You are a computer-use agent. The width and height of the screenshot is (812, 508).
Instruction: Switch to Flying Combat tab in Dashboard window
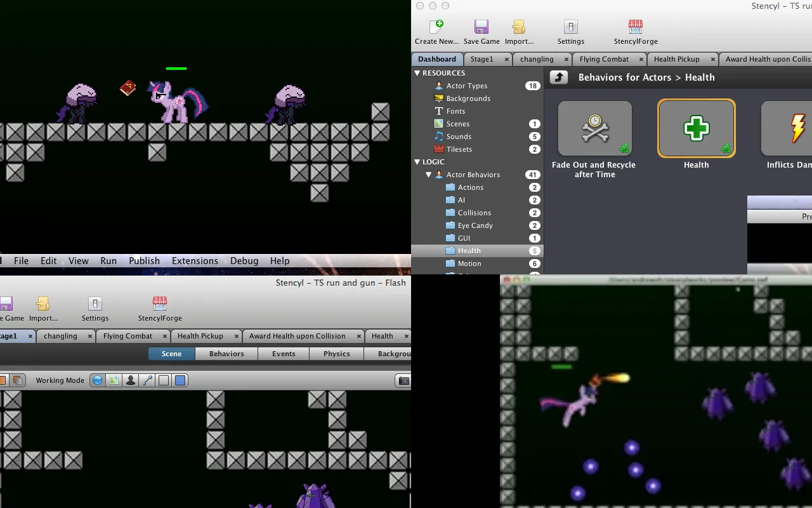tap(605, 59)
